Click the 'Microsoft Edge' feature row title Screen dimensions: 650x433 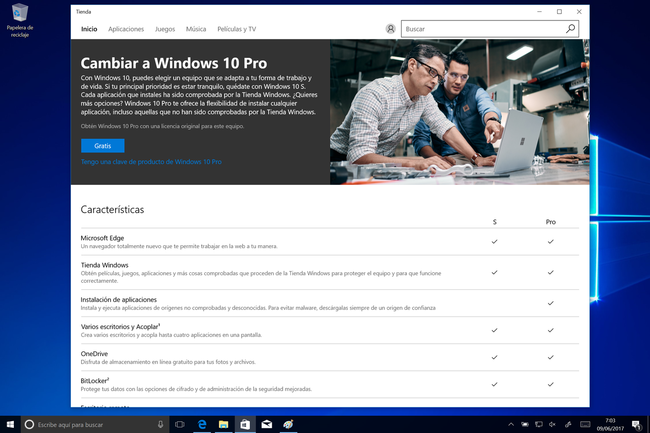pos(102,238)
